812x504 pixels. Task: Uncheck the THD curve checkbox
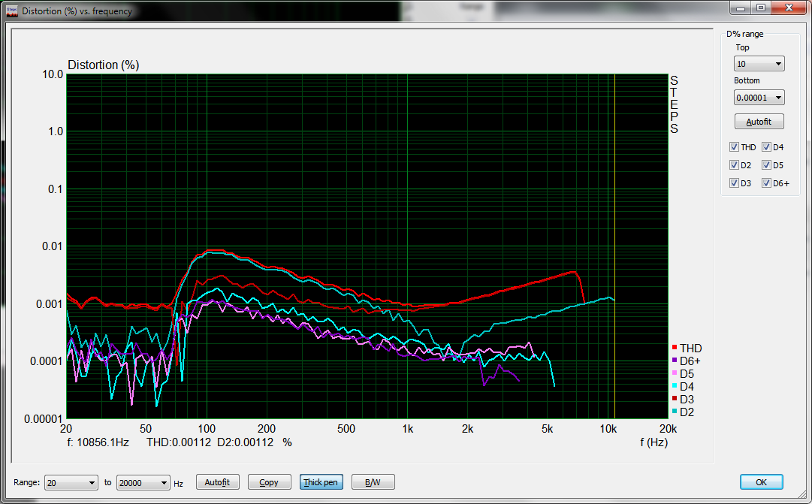(734, 147)
